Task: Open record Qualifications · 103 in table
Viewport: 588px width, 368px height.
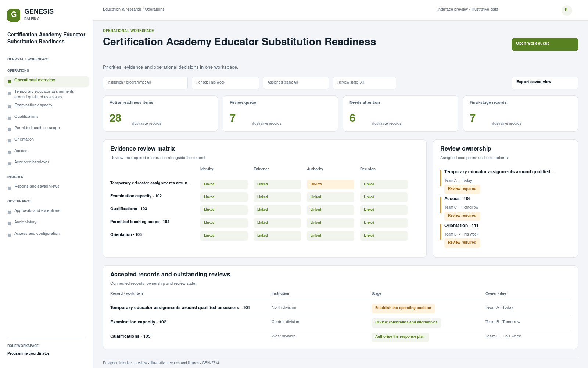Action: pos(130,337)
